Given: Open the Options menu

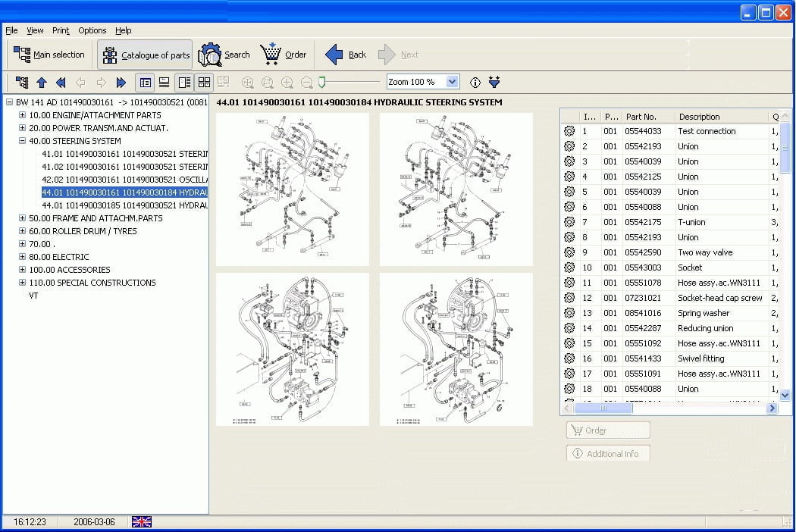Looking at the screenshot, I should click(x=92, y=30).
